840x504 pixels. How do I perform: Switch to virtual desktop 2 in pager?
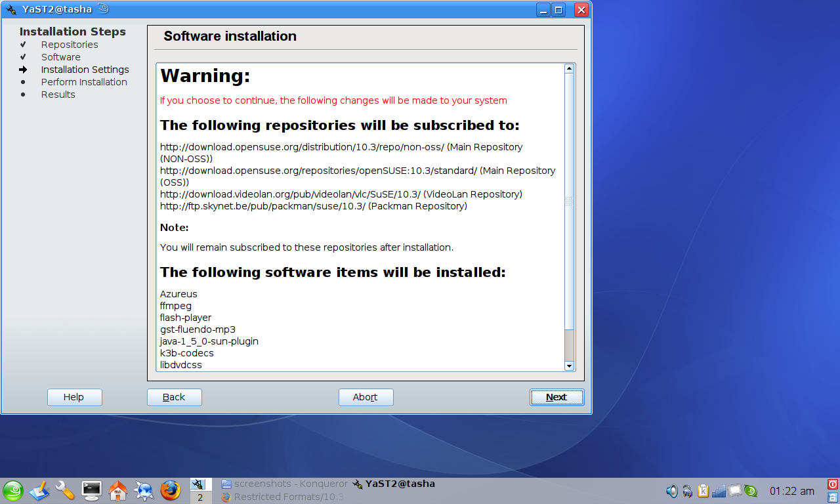[201, 497]
